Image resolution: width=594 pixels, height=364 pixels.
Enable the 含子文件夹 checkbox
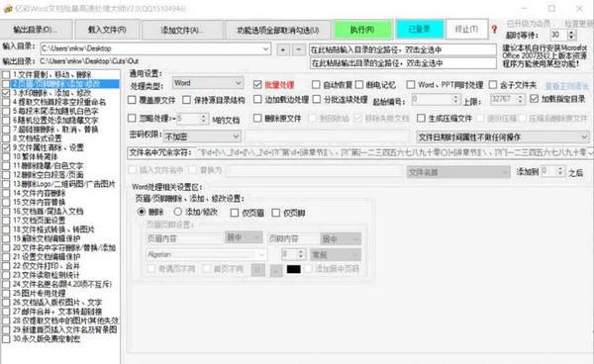coord(493,84)
